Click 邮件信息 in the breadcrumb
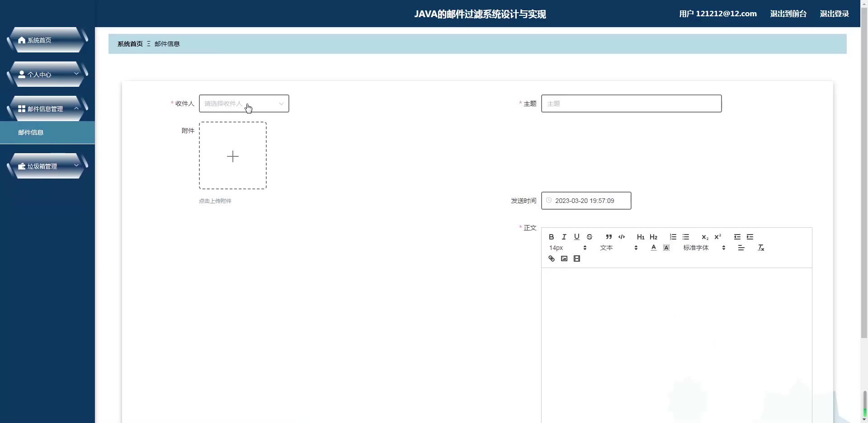Viewport: 868px width, 423px height. 167,44
